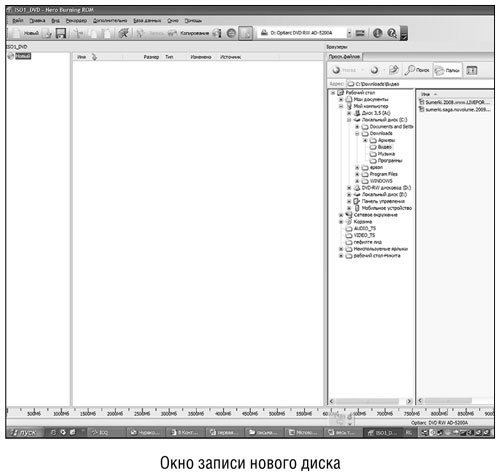Open the База данных menu
Screen dimensions: 500x475
coord(147,21)
